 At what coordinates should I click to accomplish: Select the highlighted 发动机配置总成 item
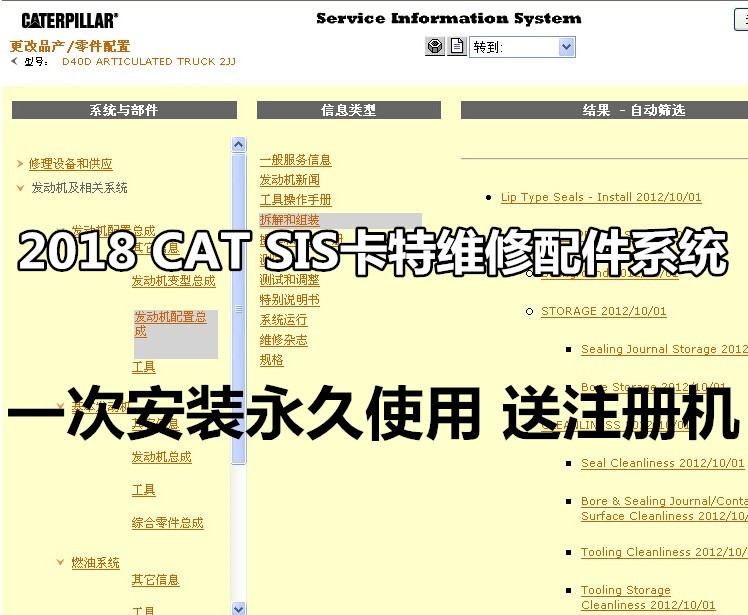click(176, 334)
